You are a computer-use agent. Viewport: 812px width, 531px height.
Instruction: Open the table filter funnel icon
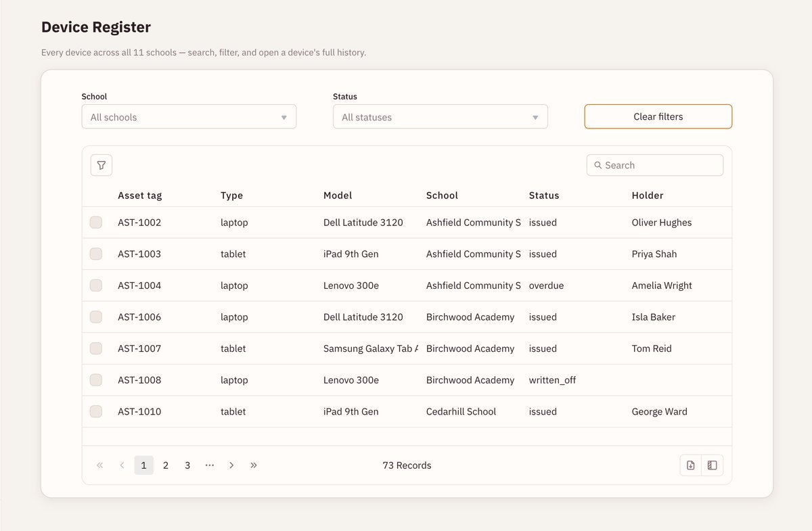101,165
